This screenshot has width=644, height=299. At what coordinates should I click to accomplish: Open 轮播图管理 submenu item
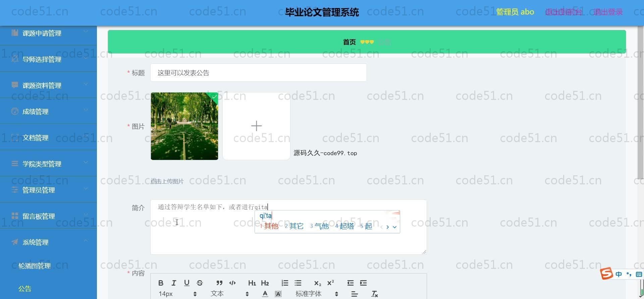tap(35, 266)
